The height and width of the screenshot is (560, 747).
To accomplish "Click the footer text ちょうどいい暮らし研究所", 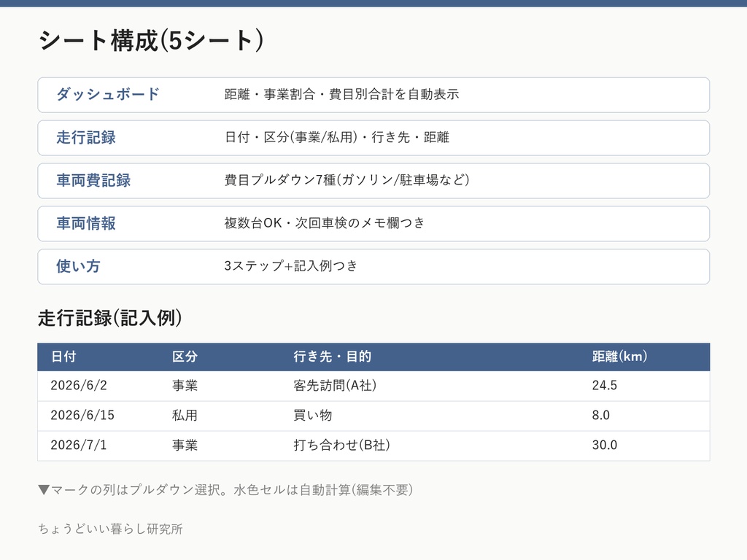I will pyautogui.click(x=111, y=529).
